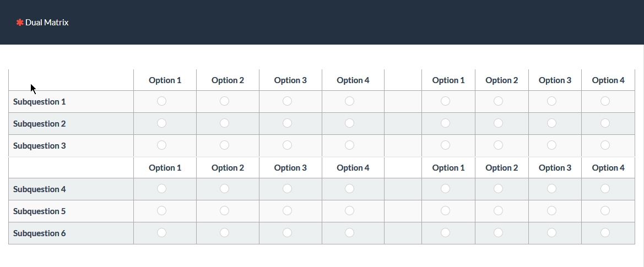The image size is (644, 267).
Task: Choose Option 3 for Subquestion 2 in right matrix
Action: pos(551,123)
